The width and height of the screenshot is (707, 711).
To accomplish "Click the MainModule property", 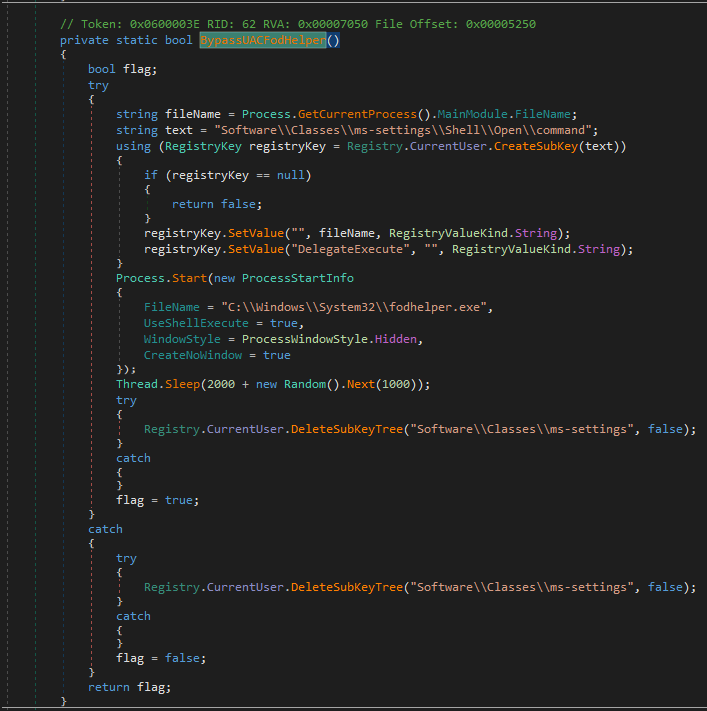I will point(472,114).
